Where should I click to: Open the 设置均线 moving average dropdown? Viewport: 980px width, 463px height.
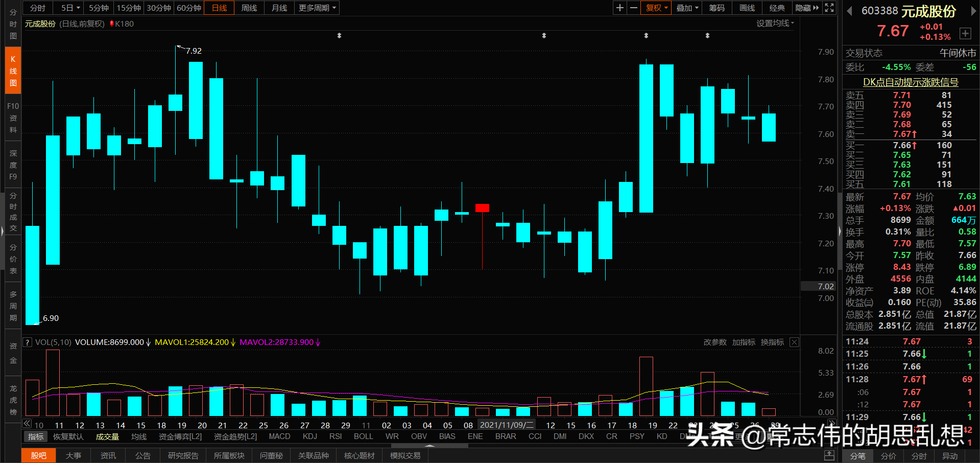click(775, 23)
